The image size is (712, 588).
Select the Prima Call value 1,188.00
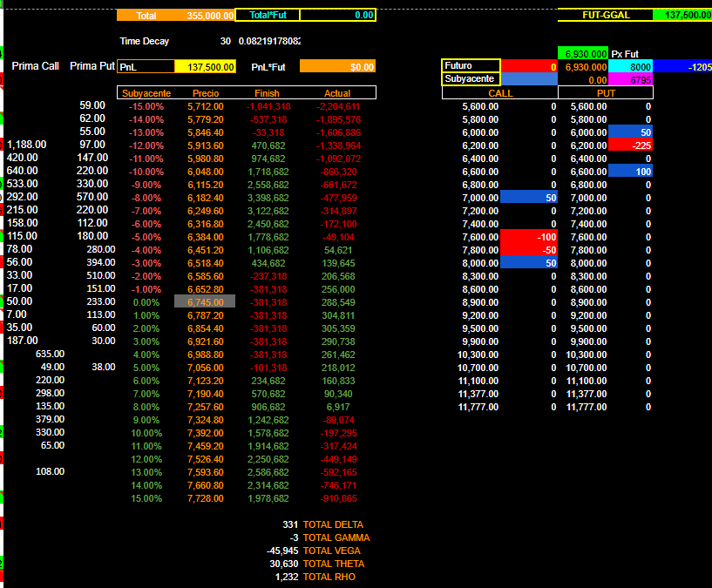point(26,145)
